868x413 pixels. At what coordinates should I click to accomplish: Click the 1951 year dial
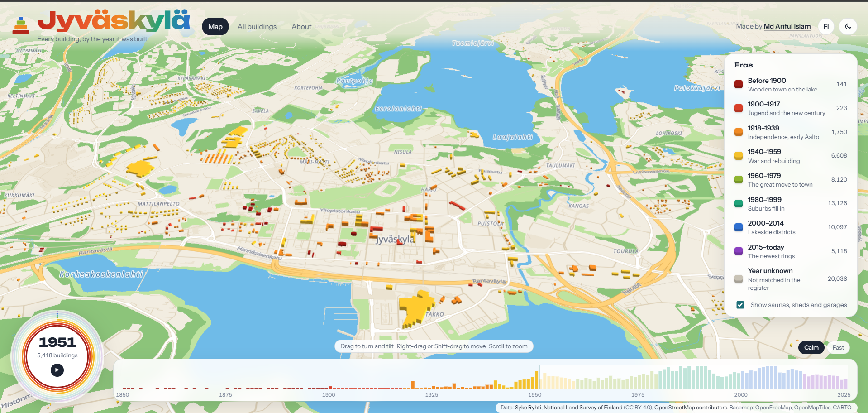tap(57, 357)
